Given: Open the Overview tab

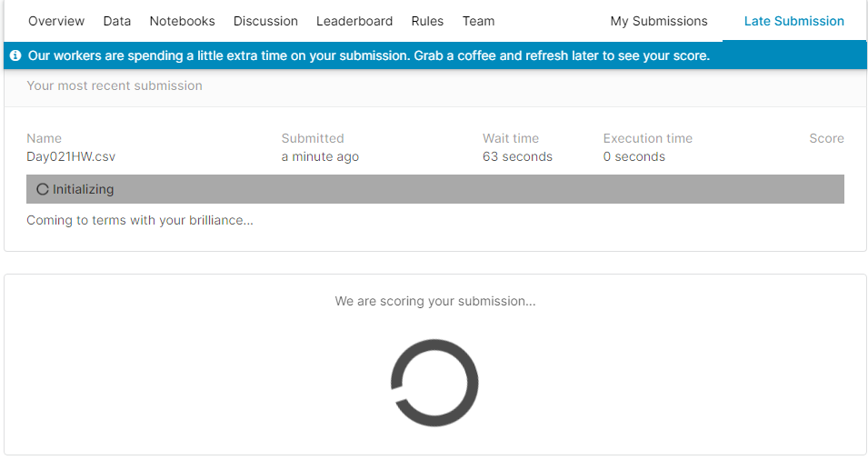Looking at the screenshot, I should (x=56, y=21).
